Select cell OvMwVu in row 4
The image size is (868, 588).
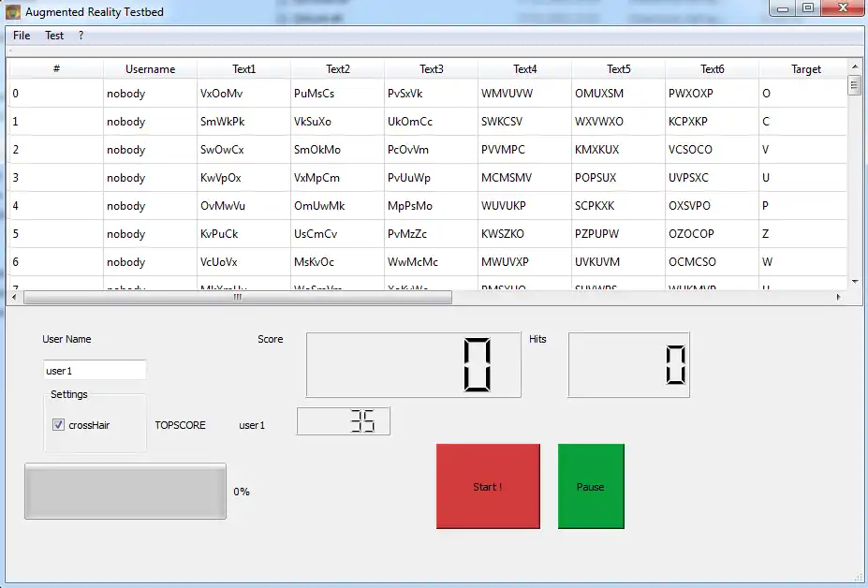pos(243,205)
